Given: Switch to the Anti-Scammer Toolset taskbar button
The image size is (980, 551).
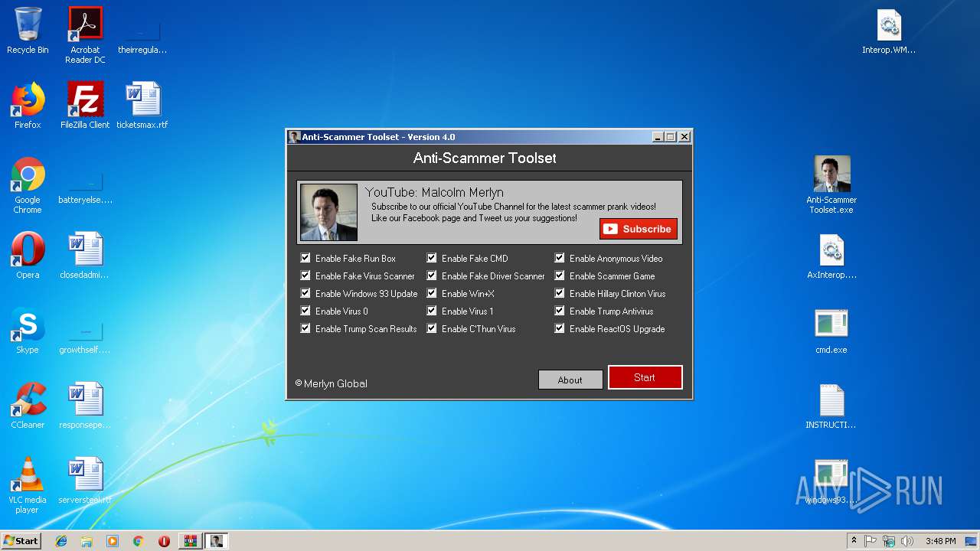Looking at the screenshot, I should coord(216,541).
